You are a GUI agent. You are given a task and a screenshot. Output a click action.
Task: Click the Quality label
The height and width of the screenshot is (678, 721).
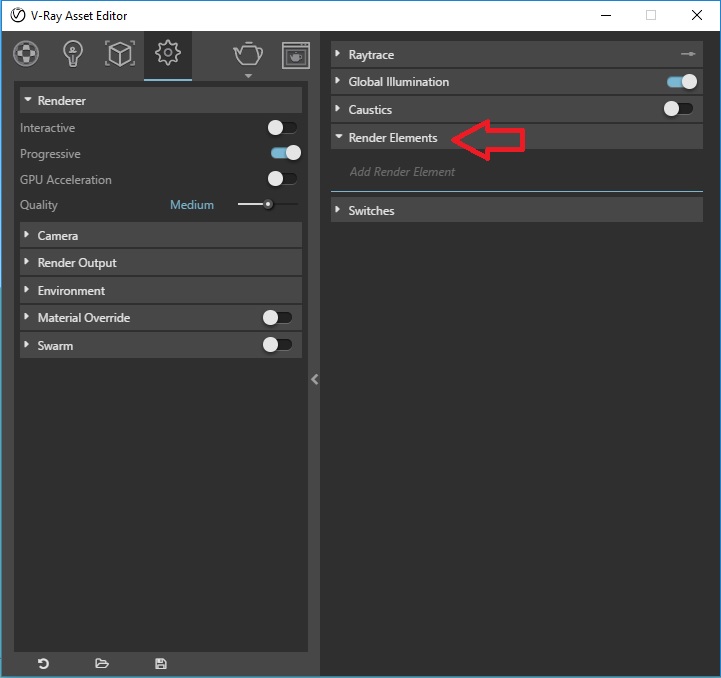pyautogui.click(x=39, y=205)
